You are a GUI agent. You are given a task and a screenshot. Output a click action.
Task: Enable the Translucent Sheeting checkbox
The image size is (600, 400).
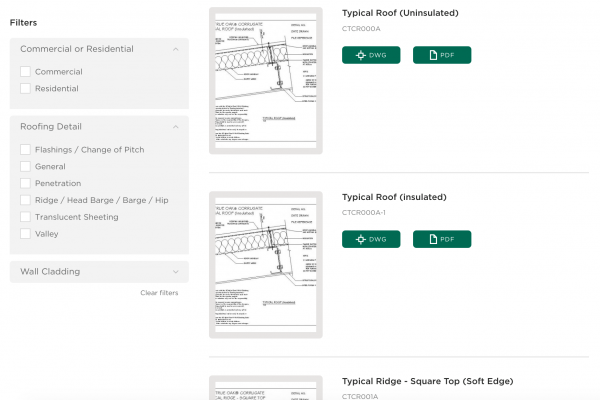coord(25,217)
